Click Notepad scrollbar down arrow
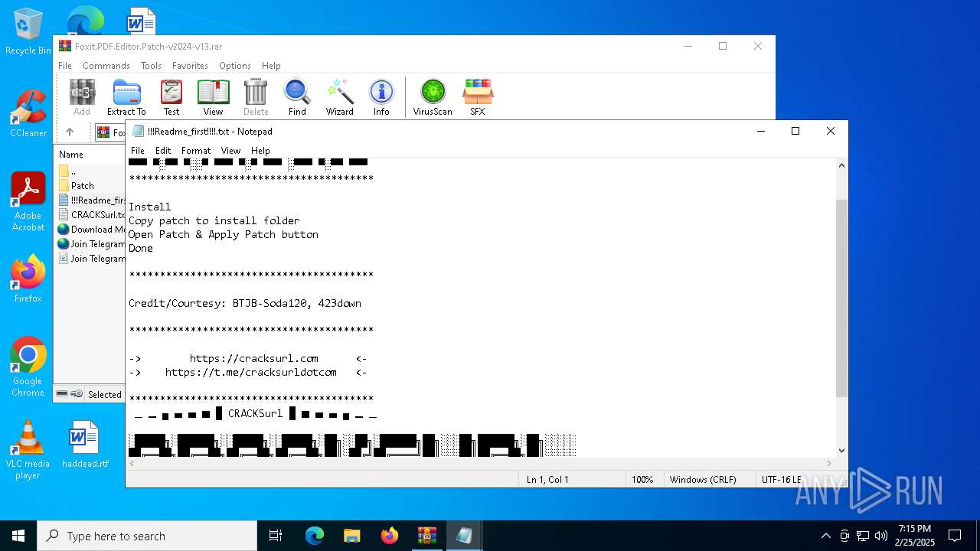Image resolution: width=980 pixels, height=551 pixels. pyautogui.click(x=841, y=451)
